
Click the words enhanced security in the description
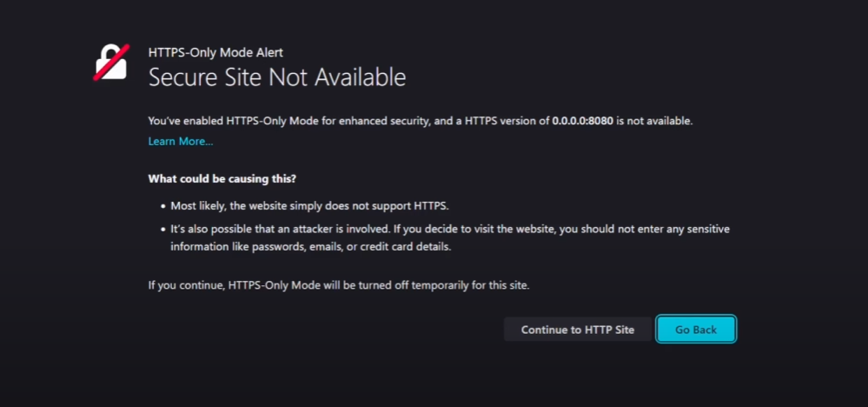tap(384, 121)
